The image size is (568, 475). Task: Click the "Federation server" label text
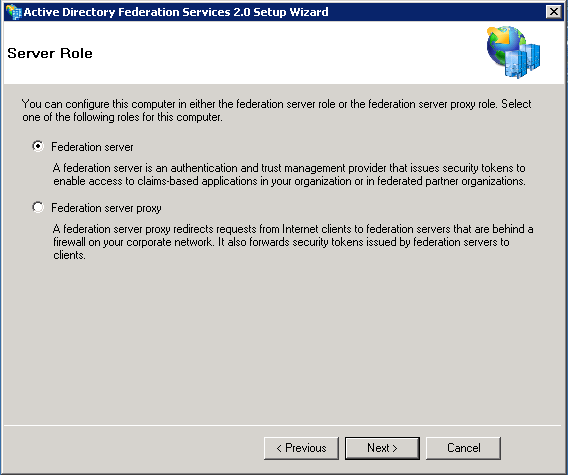coord(92,147)
